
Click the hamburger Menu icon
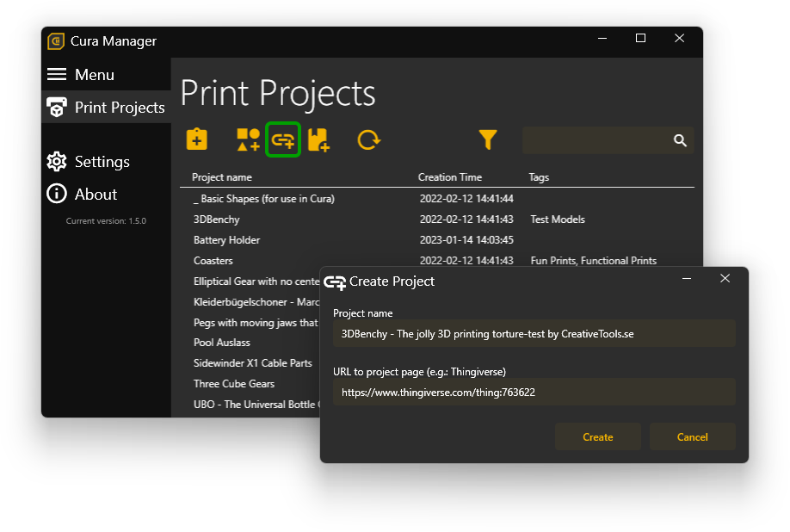coord(57,75)
